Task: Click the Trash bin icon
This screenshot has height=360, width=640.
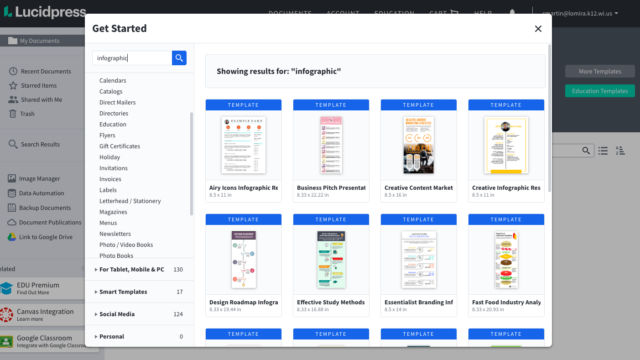Action: tap(13, 113)
